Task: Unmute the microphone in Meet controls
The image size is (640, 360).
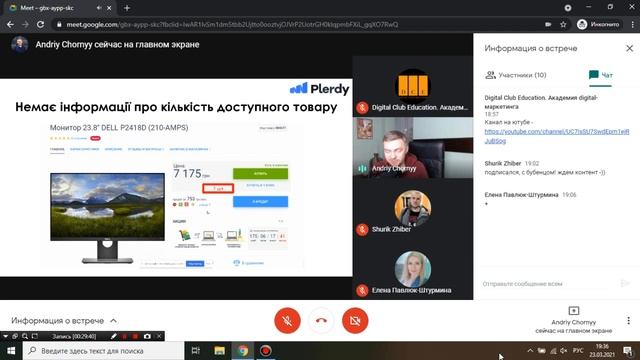Action: pos(287,320)
